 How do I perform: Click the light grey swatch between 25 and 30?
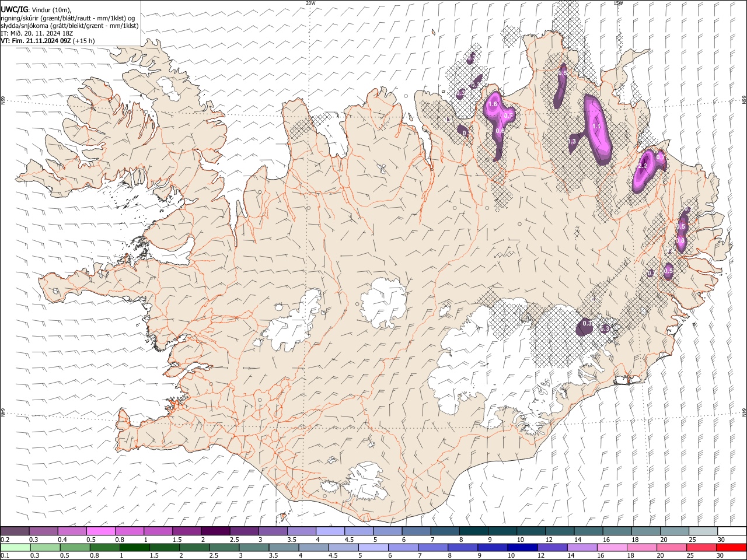pyautogui.click(x=703, y=531)
